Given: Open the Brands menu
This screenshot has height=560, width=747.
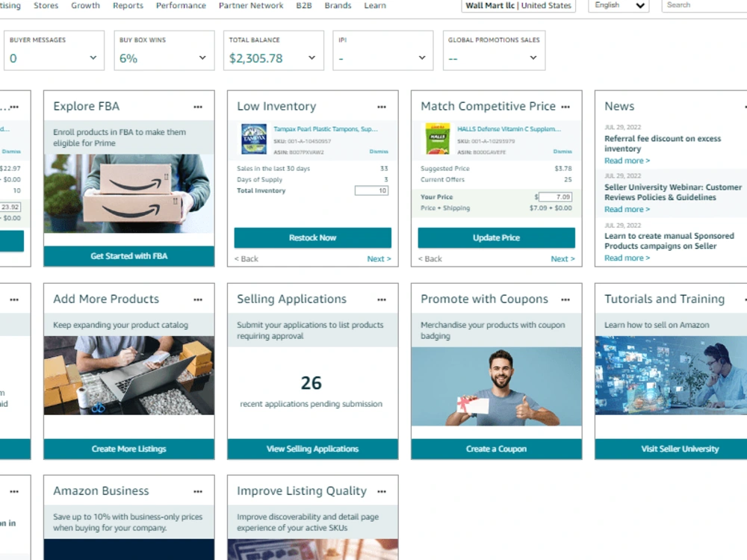Looking at the screenshot, I should point(338,5).
